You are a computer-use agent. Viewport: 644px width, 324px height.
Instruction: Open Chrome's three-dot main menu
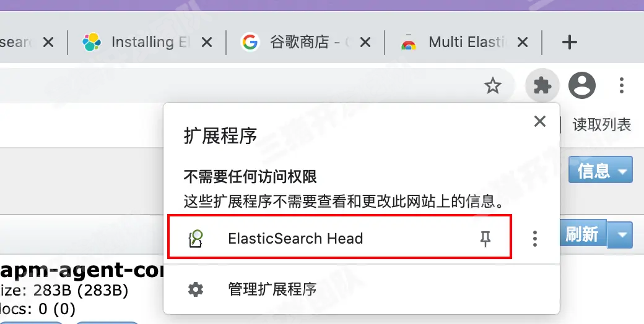(x=622, y=85)
